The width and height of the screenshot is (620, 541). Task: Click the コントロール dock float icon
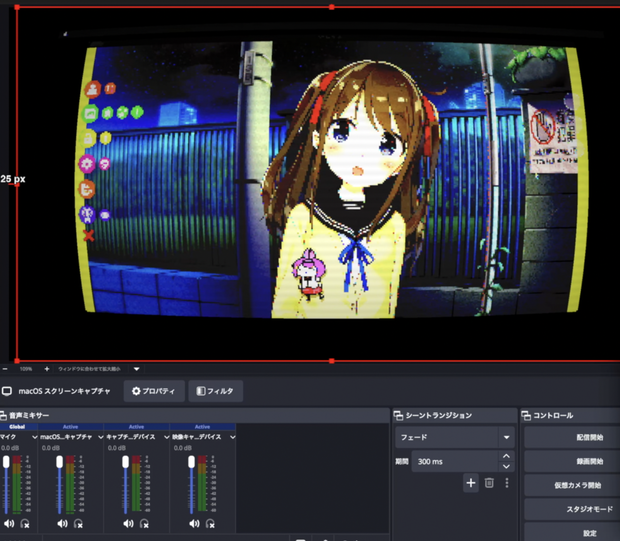point(526,415)
